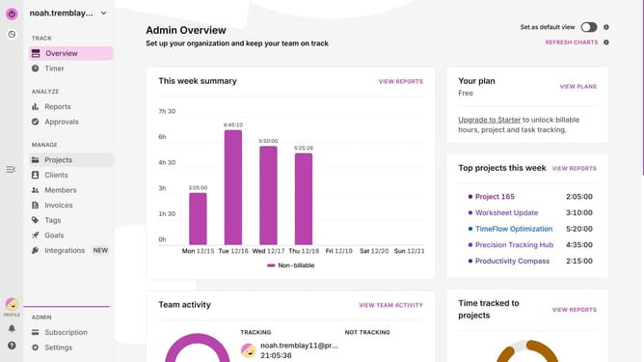This screenshot has width=644, height=362.
Task: Click Upgrade to Starter link
Action: [489, 120]
